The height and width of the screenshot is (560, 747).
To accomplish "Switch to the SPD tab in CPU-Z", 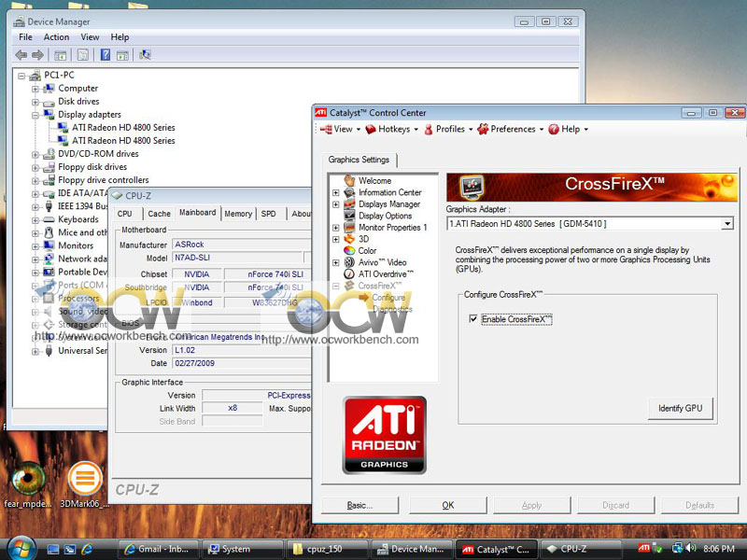I will tap(269, 214).
